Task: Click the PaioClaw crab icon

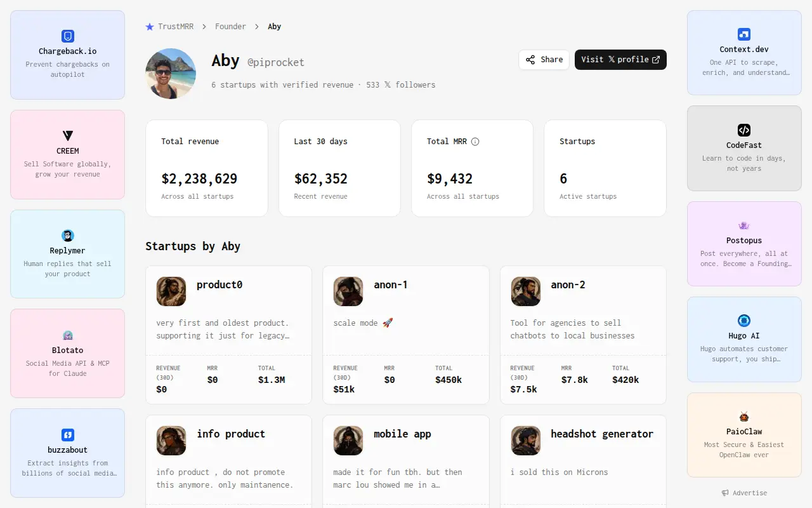Action: click(744, 417)
